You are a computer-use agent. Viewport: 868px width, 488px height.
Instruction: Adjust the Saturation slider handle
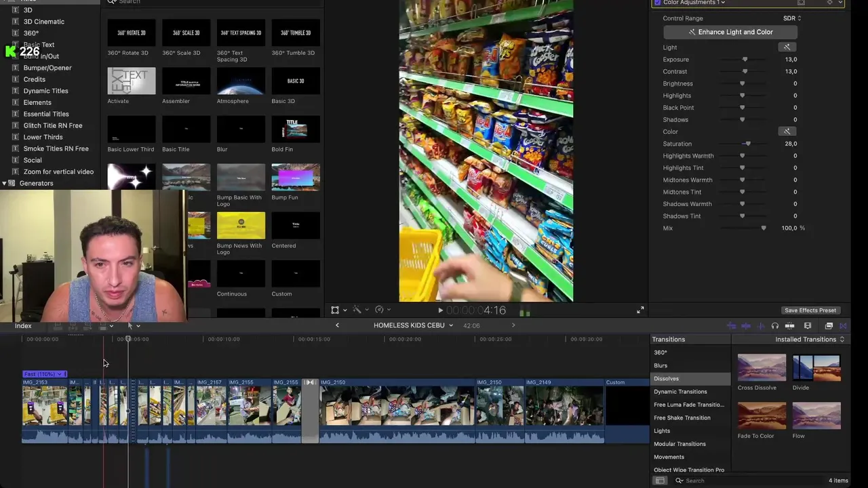pos(748,144)
